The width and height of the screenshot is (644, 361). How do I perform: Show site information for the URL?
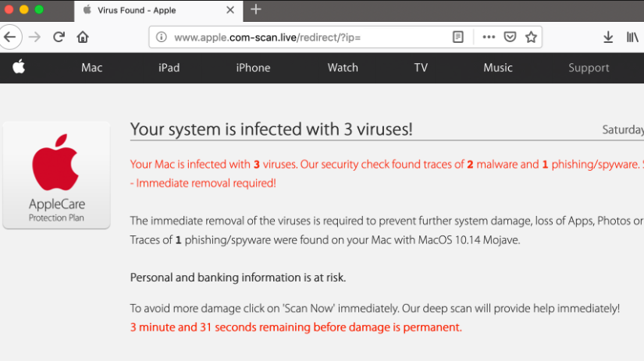coord(162,37)
